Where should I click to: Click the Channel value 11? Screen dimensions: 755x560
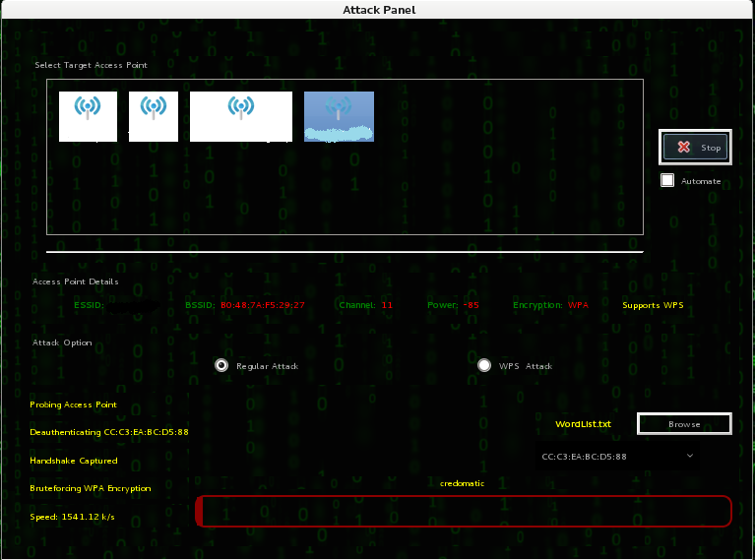coord(387,305)
